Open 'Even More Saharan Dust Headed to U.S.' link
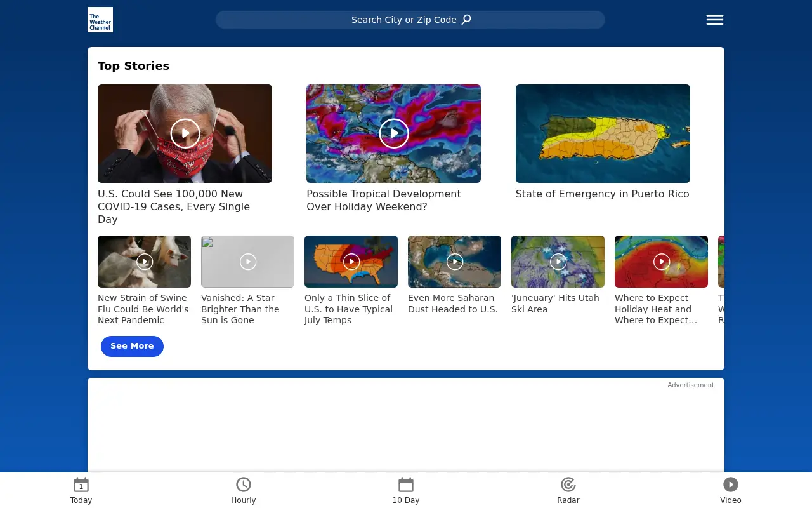Screen dimensions: 812x508 453,304
